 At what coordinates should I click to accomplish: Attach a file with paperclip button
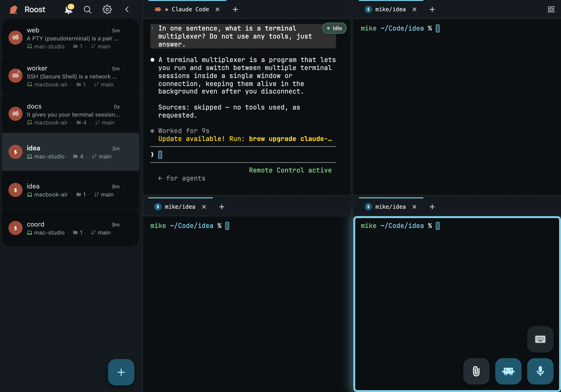(x=476, y=371)
